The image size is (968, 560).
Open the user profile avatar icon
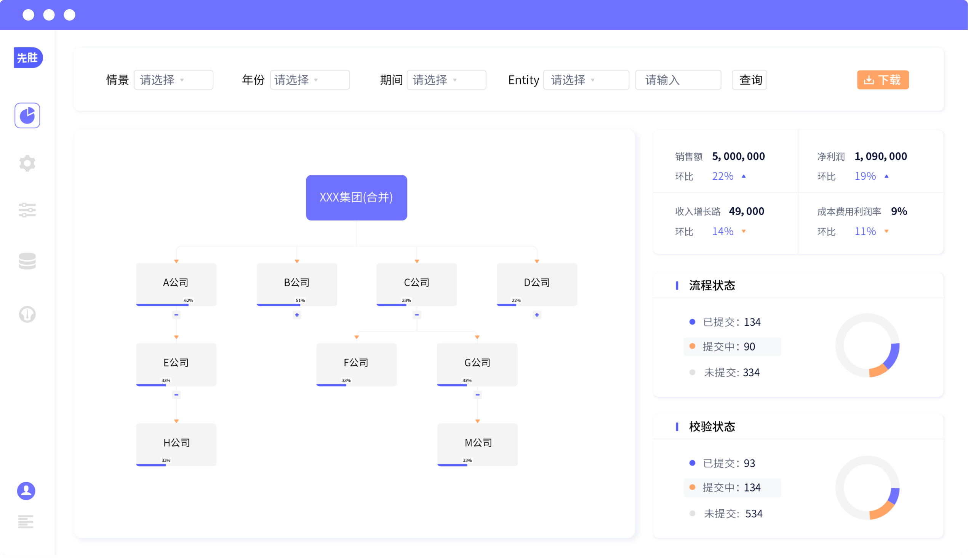coord(26,491)
